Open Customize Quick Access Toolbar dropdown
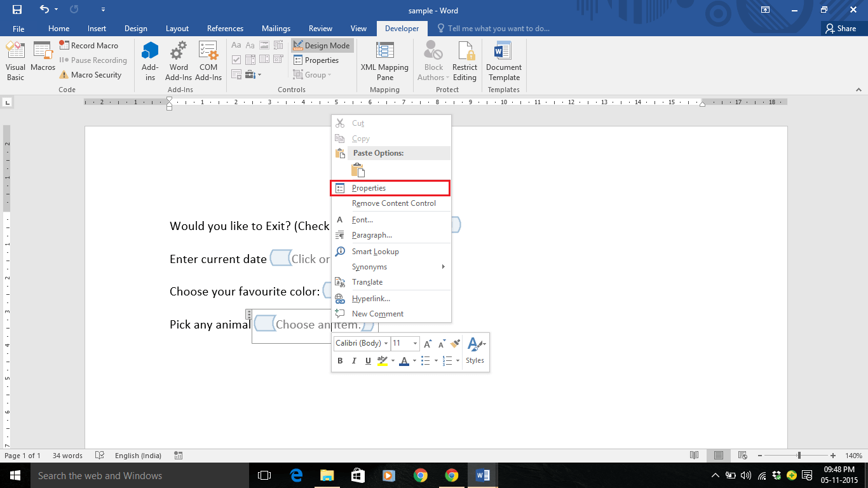Screen dimensions: 868x488 [x=104, y=10]
